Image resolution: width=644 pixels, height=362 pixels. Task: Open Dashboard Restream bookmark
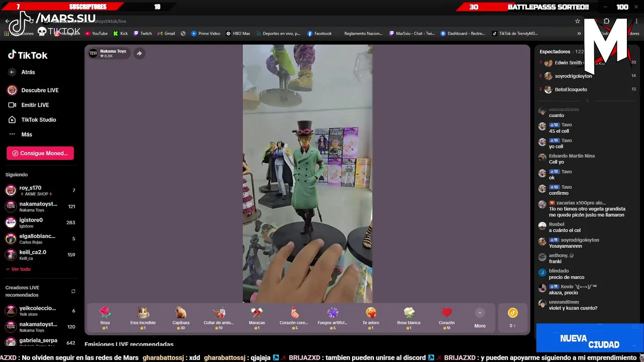[x=463, y=34]
